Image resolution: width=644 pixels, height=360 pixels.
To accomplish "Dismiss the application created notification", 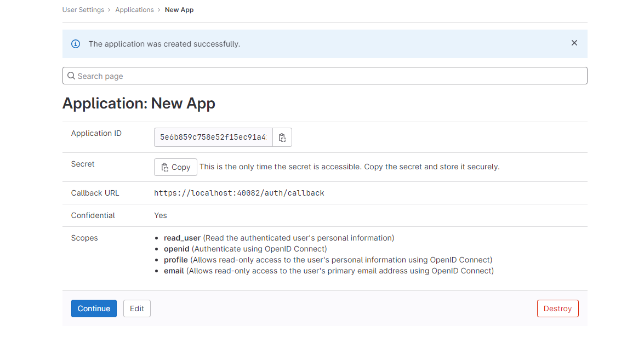I will click(x=574, y=42).
